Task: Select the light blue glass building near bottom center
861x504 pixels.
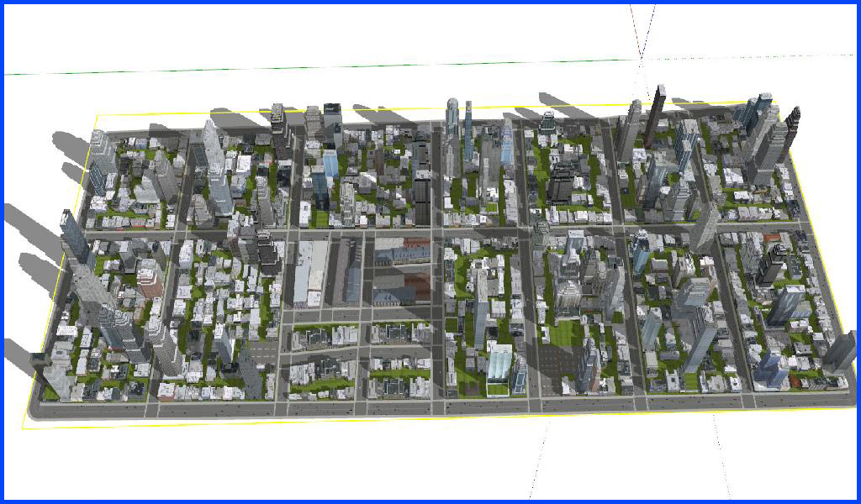Action: click(x=499, y=369)
